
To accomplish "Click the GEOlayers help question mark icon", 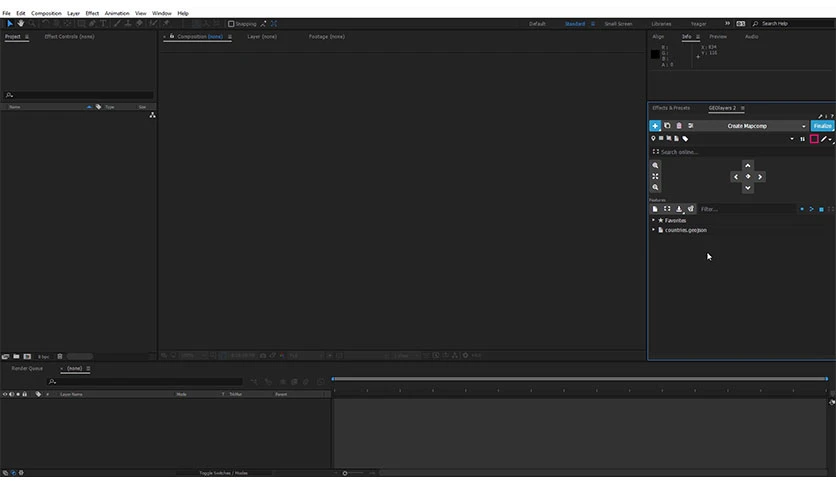I will (832, 116).
